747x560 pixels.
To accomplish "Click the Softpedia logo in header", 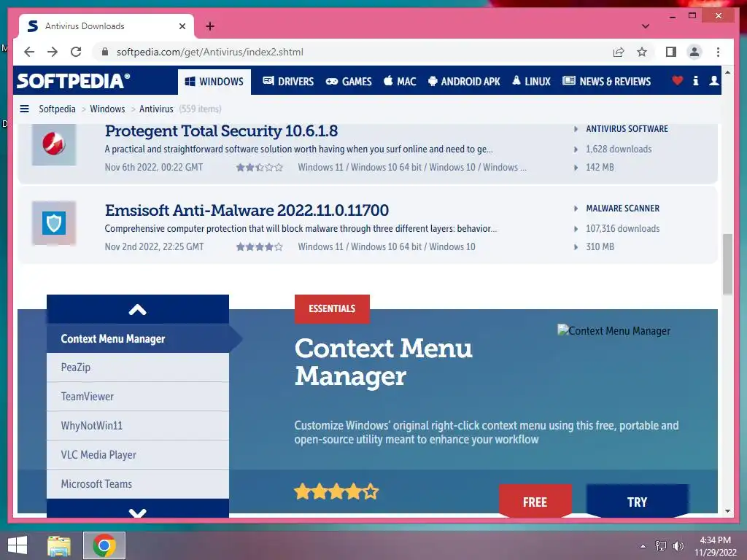I will tap(74, 81).
